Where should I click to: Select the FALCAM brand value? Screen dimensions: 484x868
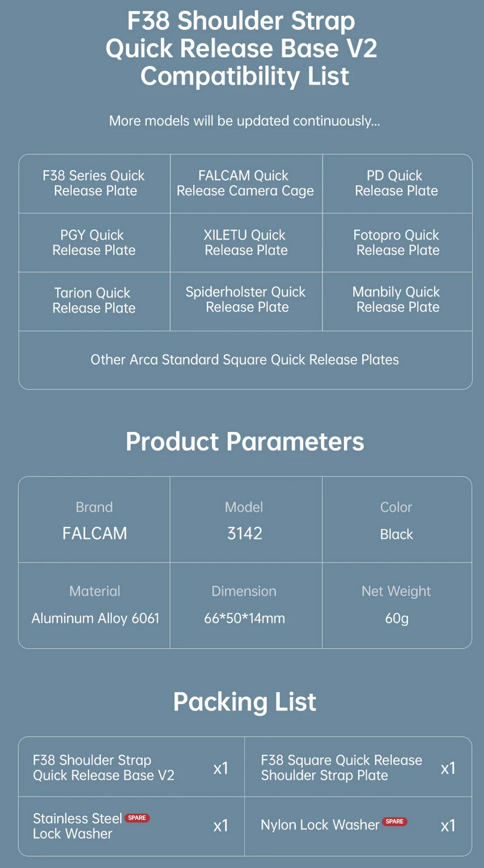coord(95,534)
